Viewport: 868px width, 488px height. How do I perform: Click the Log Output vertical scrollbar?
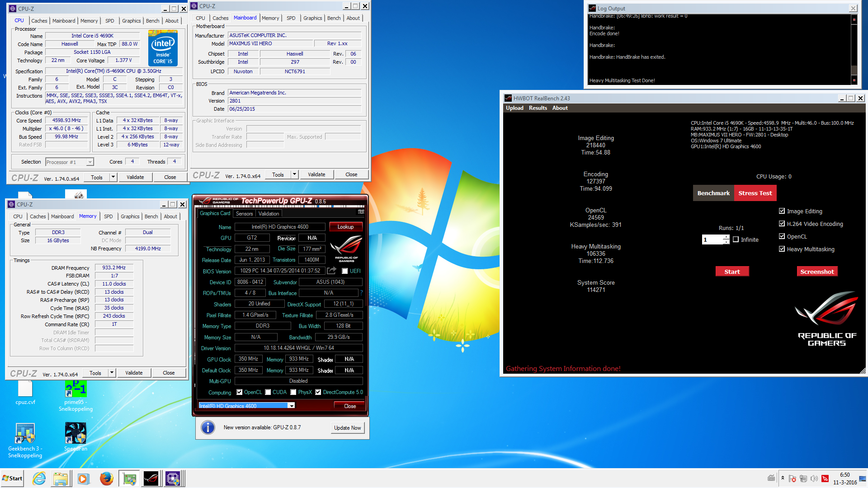click(854, 49)
